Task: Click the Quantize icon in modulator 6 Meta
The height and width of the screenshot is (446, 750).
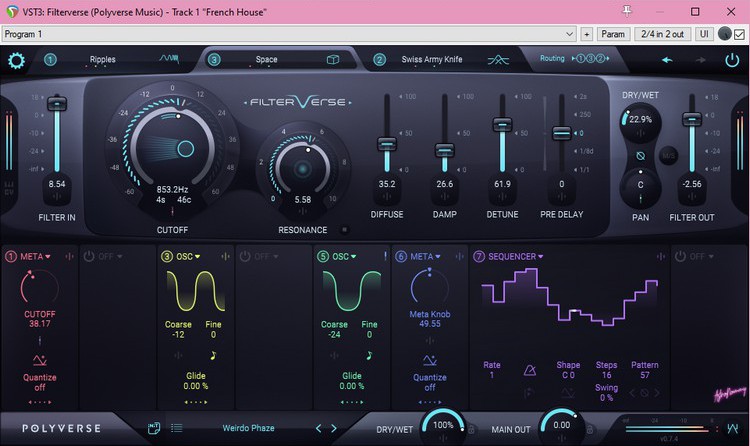Action: 430,360
